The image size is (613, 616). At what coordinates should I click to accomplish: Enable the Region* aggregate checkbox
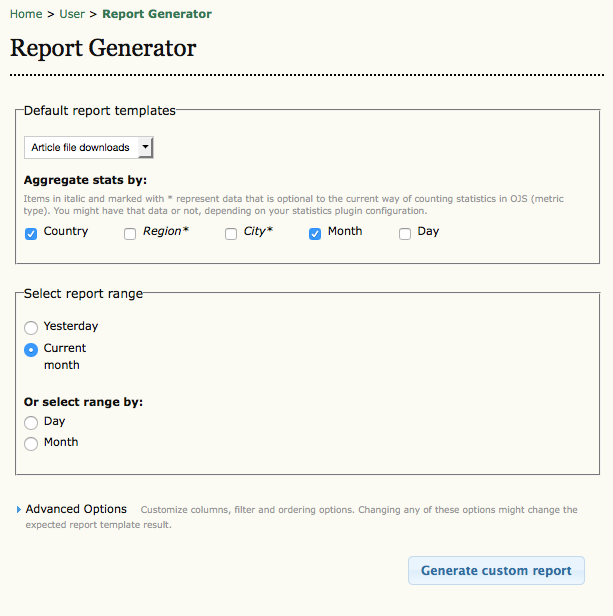130,234
